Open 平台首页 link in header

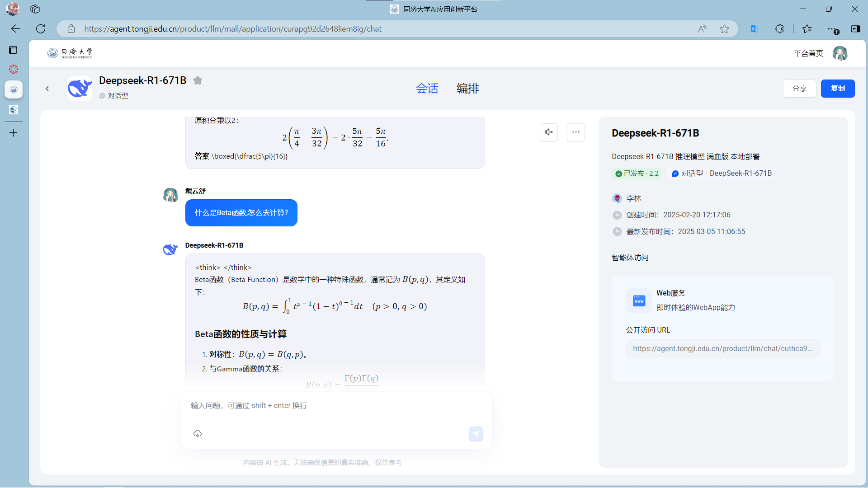(x=808, y=53)
